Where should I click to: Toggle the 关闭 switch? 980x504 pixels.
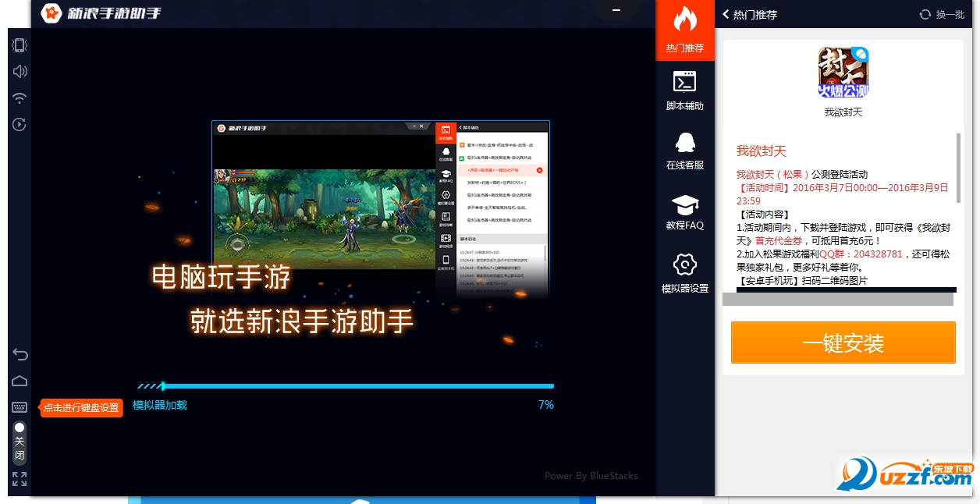pyautogui.click(x=20, y=442)
